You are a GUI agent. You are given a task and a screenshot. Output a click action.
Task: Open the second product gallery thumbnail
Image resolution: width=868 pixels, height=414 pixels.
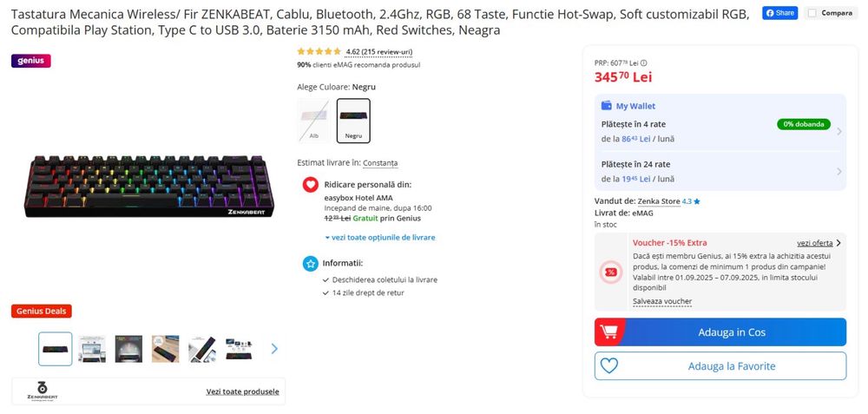pos(92,349)
